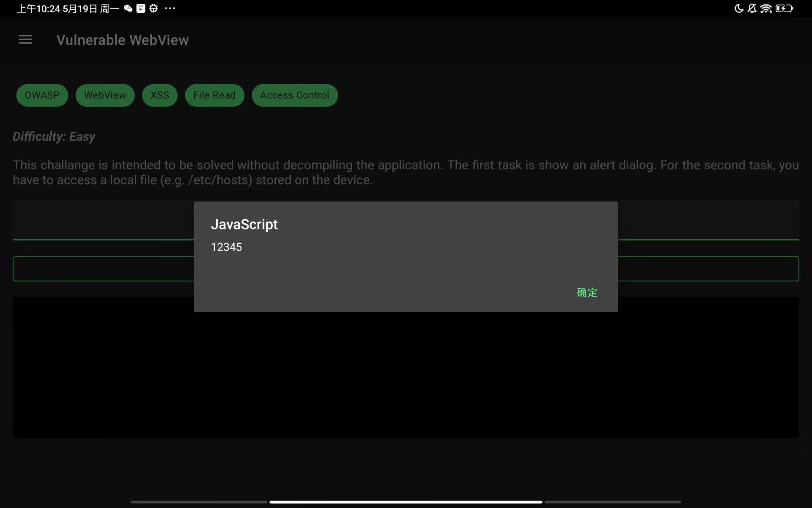Select the File Read tag chip
Screen dimensions: 812x508
pyautogui.click(x=214, y=95)
